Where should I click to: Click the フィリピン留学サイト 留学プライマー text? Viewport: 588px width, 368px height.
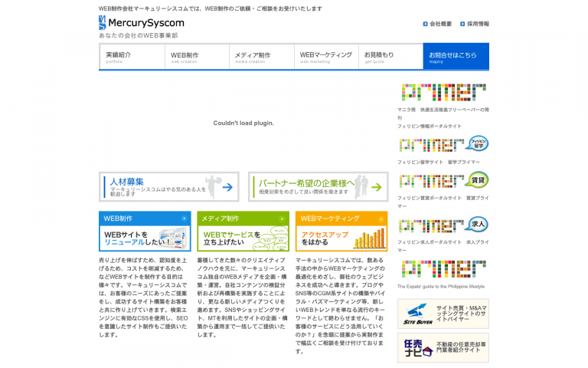(x=439, y=163)
